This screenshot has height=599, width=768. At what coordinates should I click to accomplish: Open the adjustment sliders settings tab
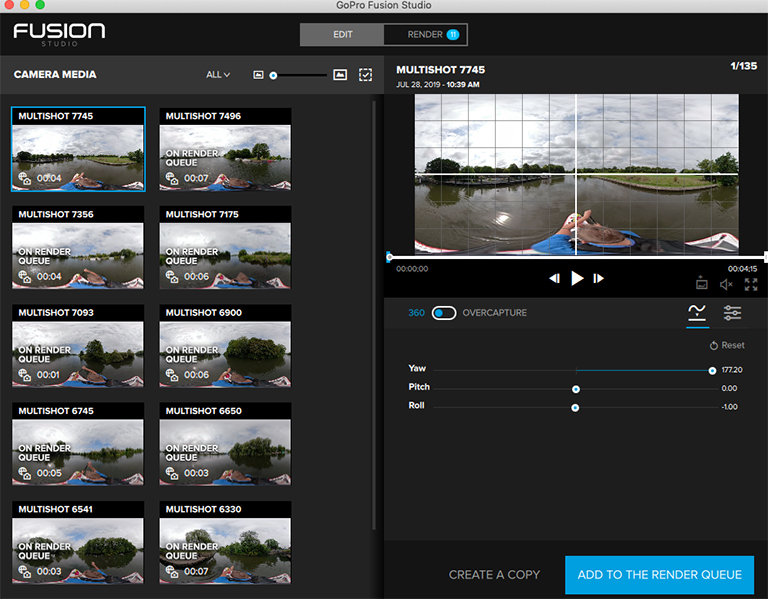(732, 312)
